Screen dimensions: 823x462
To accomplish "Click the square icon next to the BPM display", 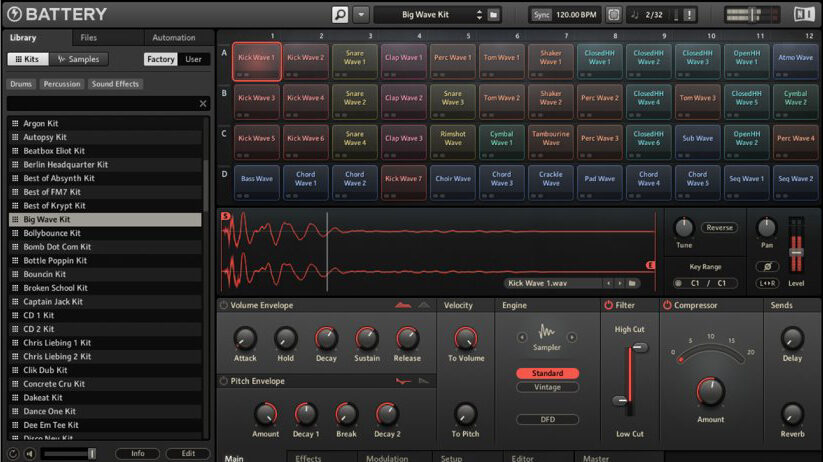I will [x=614, y=15].
